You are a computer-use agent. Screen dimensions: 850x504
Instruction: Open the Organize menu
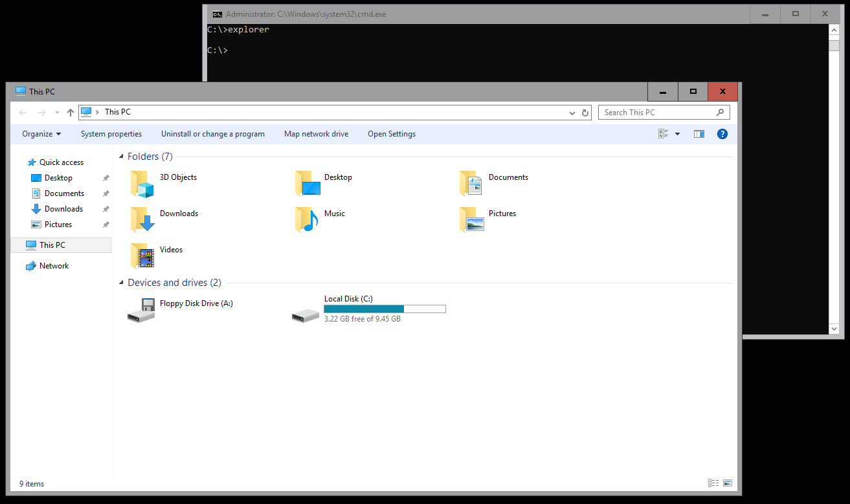tap(41, 134)
